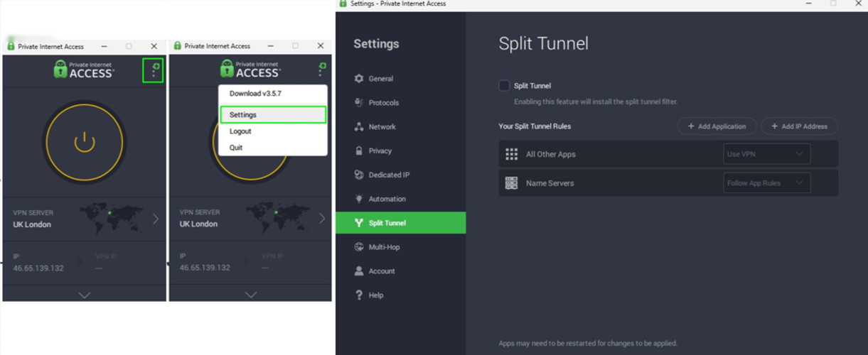The width and height of the screenshot is (868, 355).
Task: Click the Automation lightbulb icon
Action: point(359,200)
